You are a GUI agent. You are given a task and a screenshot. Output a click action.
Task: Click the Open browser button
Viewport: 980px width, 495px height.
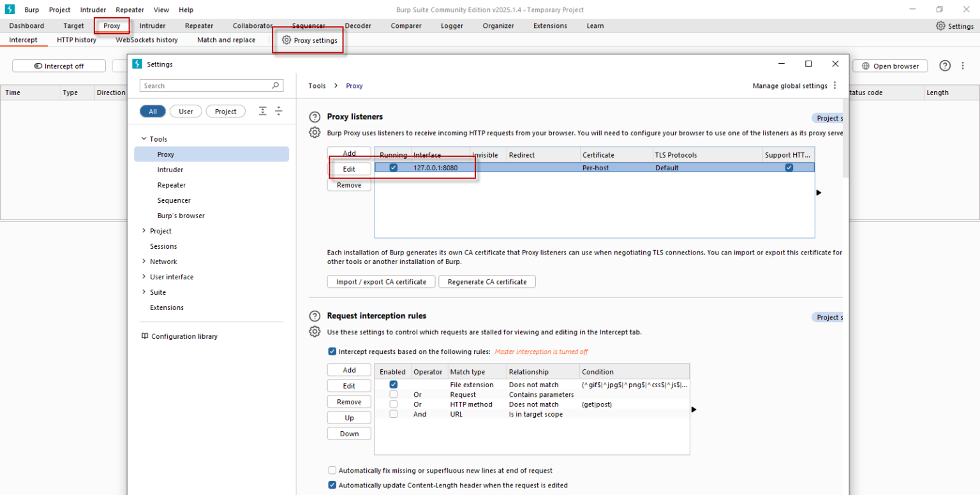(890, 66)
